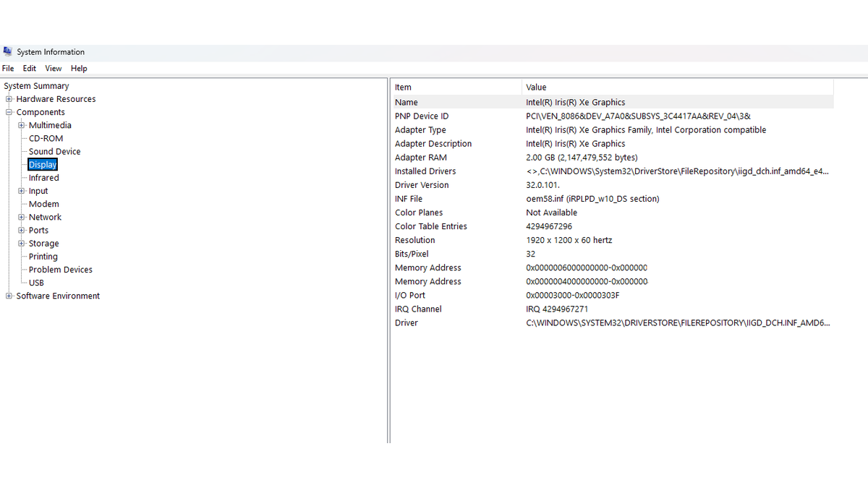Viewport: 868px width, 488px height.
Task: Click the value 'Not Available'
Action: 552,213
